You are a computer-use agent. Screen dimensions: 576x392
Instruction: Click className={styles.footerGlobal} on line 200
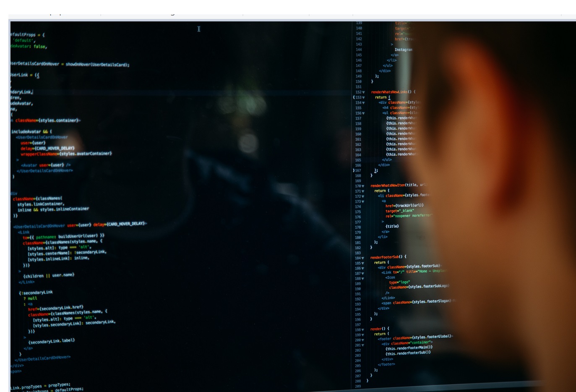pyautogui.click(x=422, y=337)
